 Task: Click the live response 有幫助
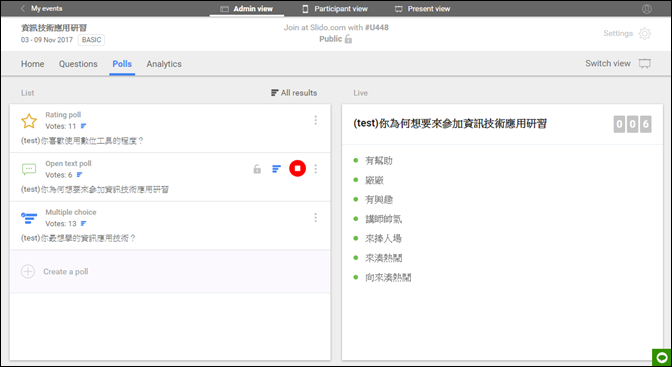[379, 161]
